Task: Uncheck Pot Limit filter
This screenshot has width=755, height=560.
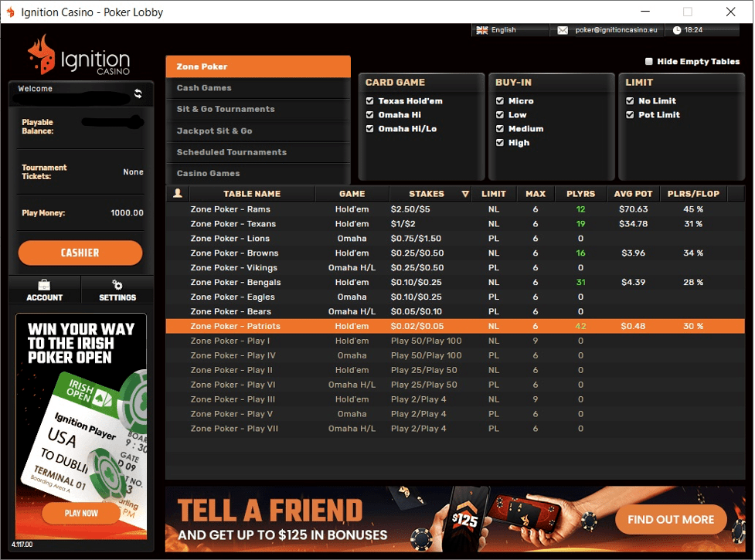Action: [x=630, y=115]
